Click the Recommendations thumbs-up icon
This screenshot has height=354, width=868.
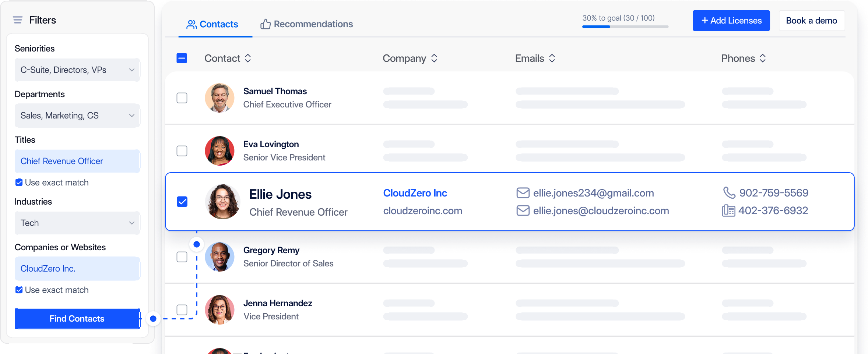[266, 24]
